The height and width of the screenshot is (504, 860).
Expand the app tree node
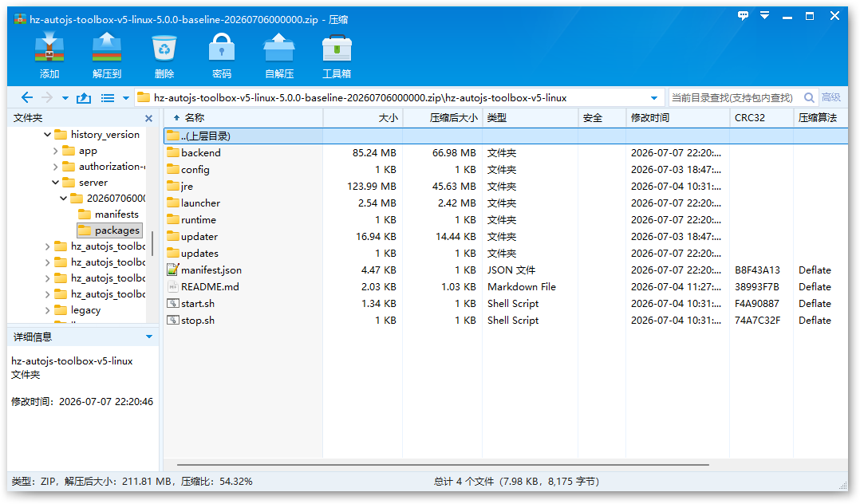point(55,151)
